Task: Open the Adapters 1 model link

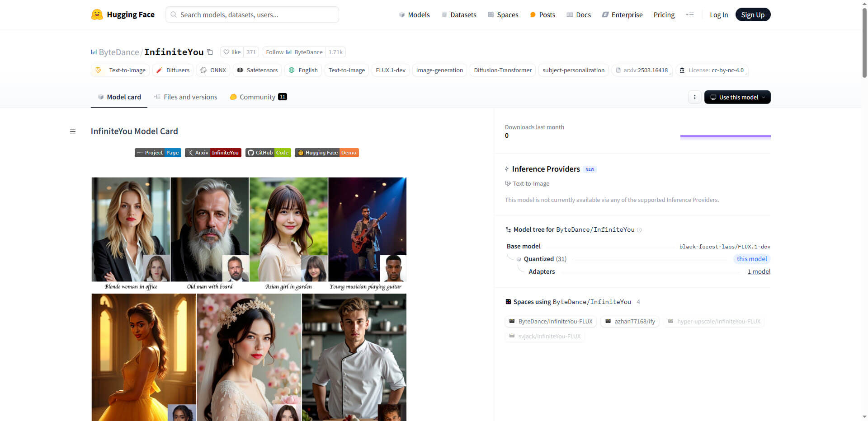Action: (x=759, y=271)
